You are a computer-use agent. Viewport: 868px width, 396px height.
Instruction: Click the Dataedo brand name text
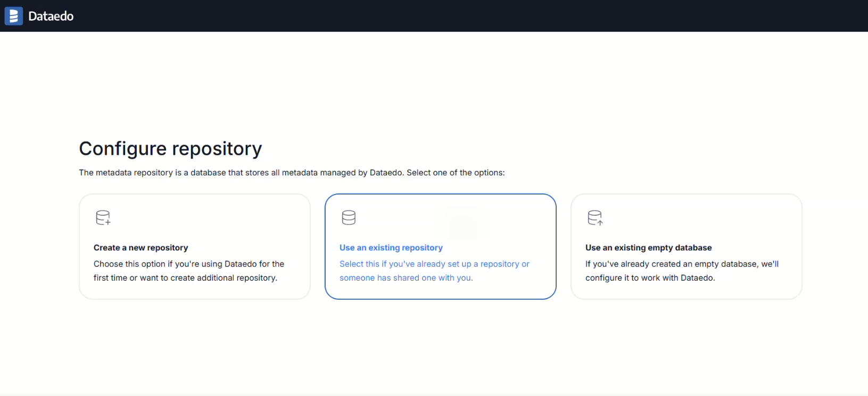[x=51, y=16]
